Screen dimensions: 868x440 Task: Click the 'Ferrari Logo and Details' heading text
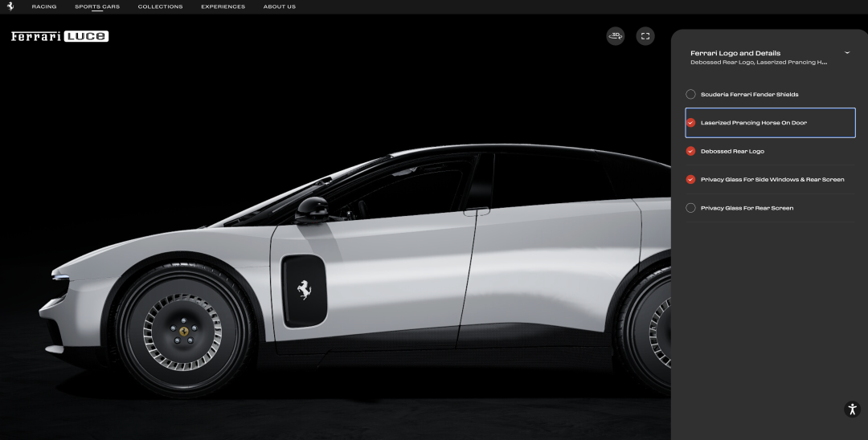click(x=735, y=53)
